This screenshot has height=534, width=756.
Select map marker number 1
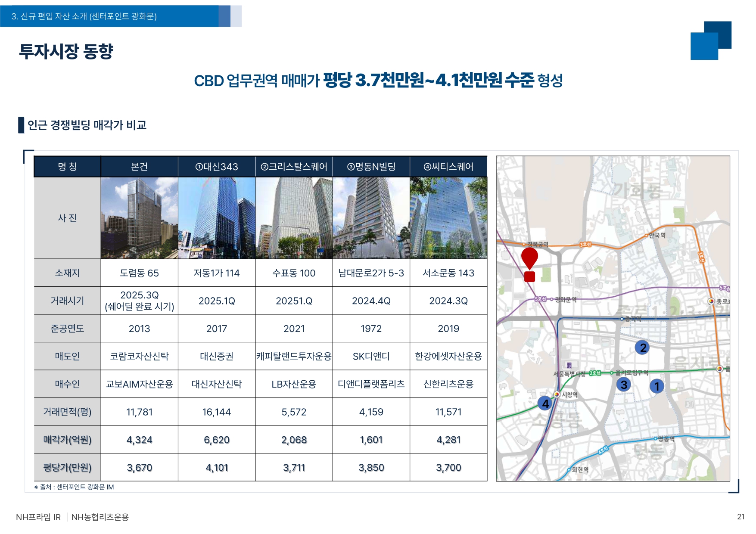click(656, 386)
